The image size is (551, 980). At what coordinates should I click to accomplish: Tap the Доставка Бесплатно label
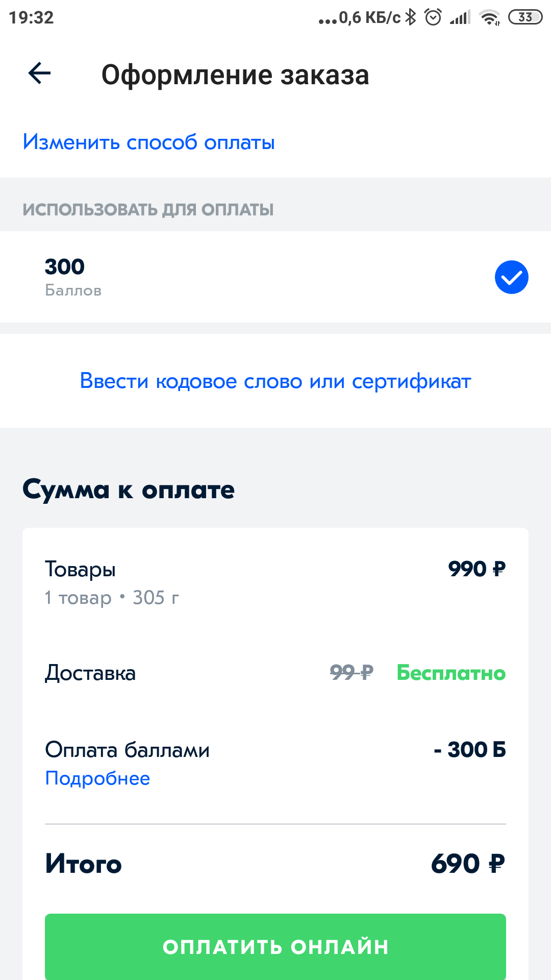point(451,673)
